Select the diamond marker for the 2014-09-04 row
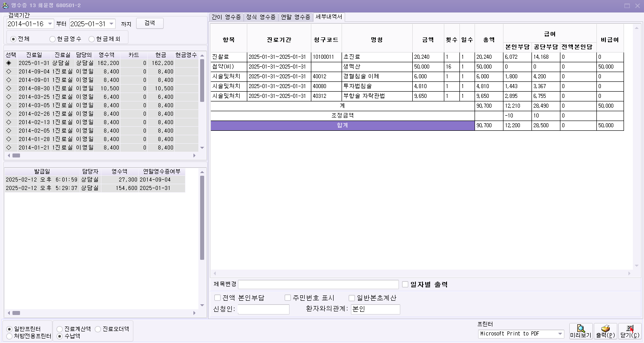The image size is (644, 343). click(8, 72)
